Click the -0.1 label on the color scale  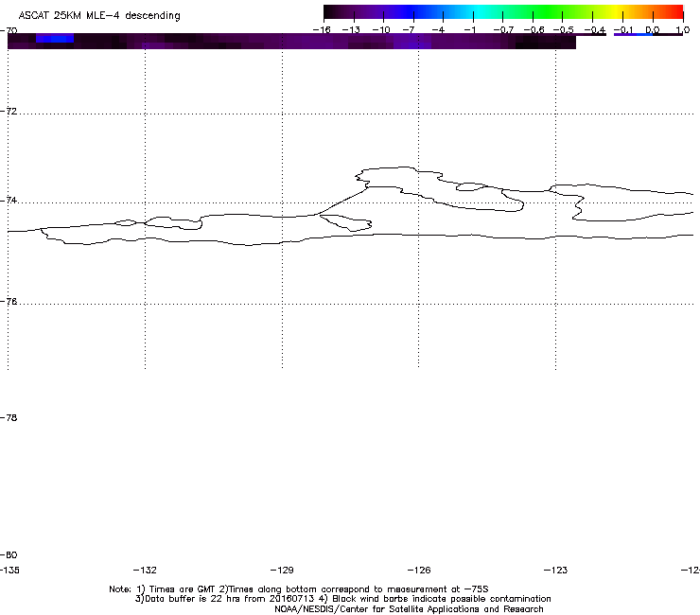(x=623, y=30)
